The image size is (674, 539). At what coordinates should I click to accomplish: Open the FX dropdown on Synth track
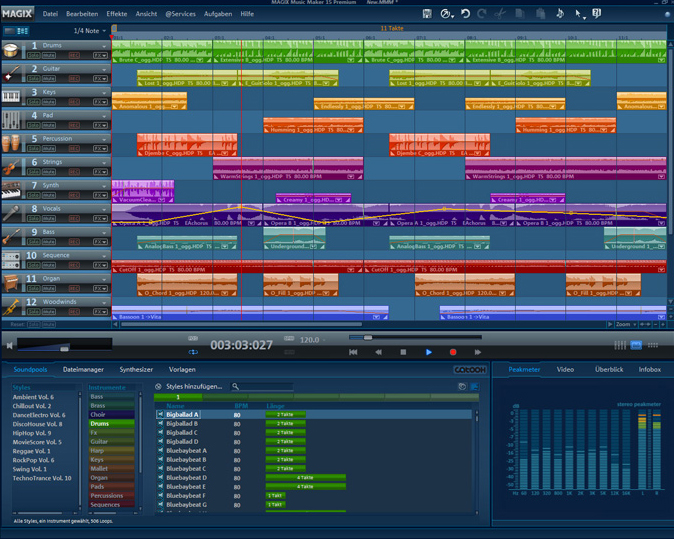click(100, 195)
